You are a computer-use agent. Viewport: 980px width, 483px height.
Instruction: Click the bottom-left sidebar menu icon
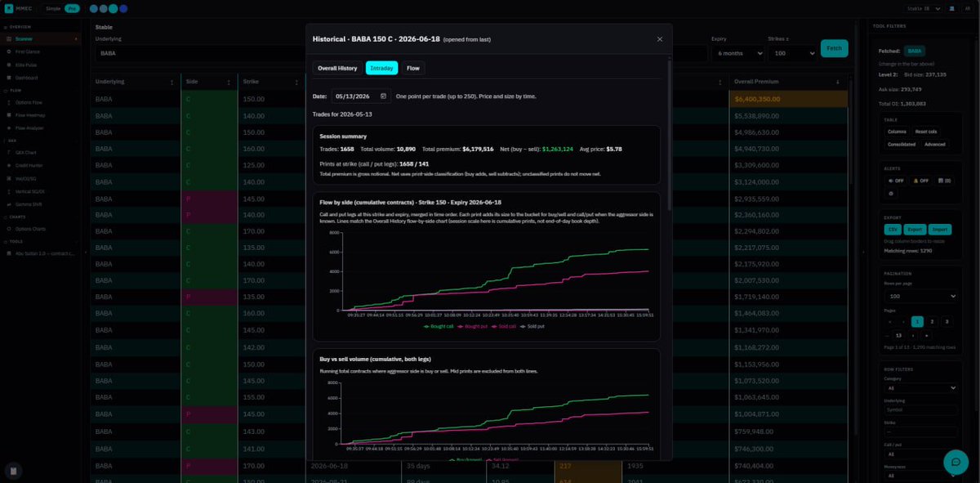(13, 471)
